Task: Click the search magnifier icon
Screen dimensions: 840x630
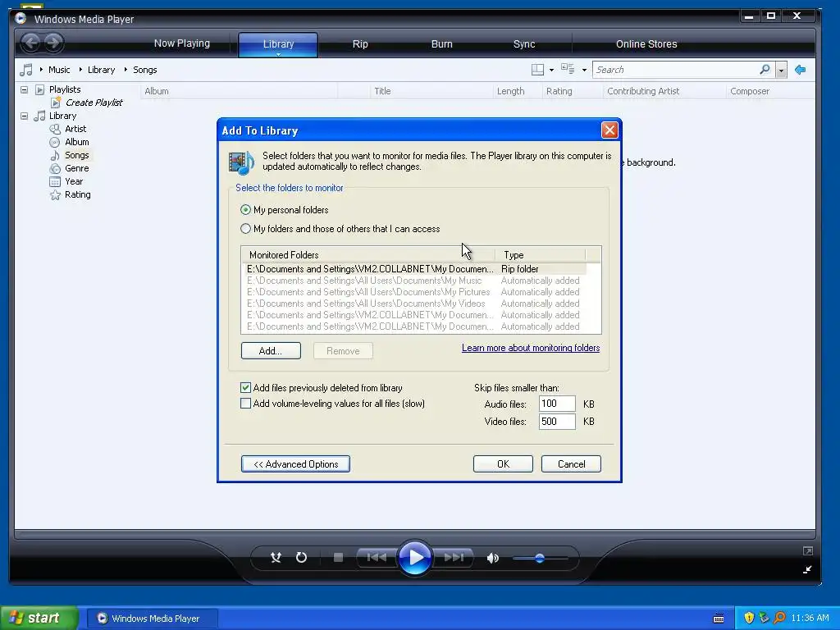Action: (765, 70)
